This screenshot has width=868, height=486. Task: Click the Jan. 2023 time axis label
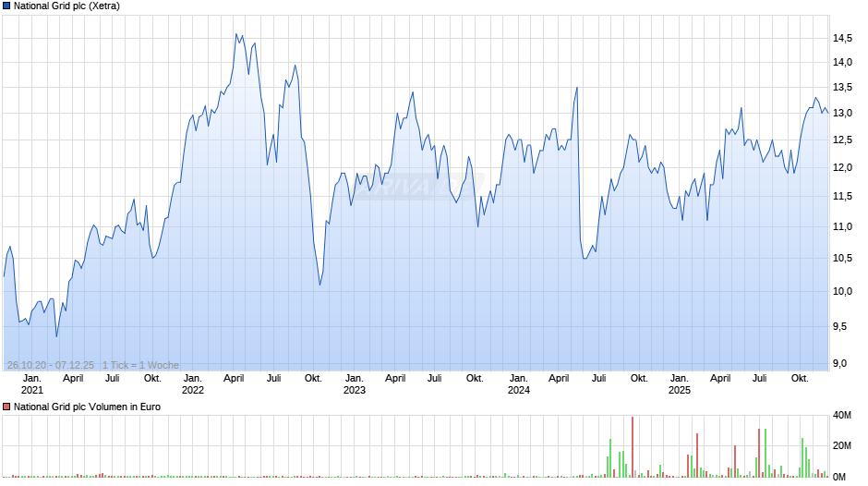click(x=355, y=384)
